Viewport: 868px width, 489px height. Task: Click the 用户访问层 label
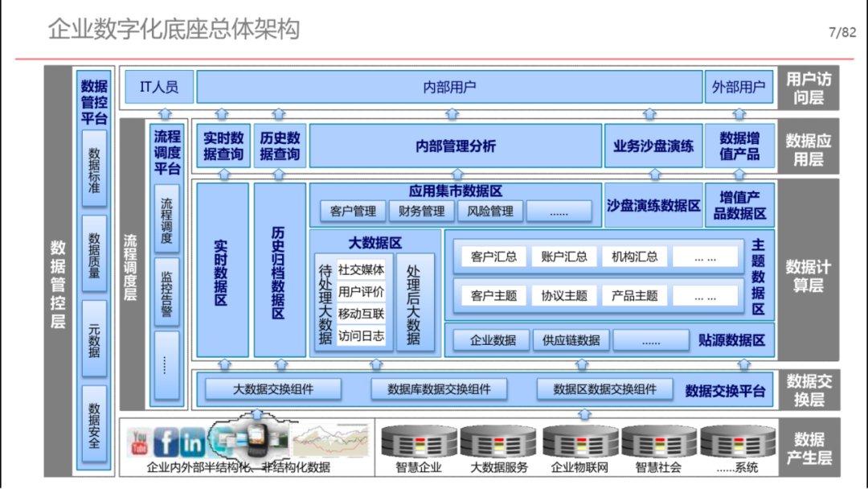pos(809,88)
